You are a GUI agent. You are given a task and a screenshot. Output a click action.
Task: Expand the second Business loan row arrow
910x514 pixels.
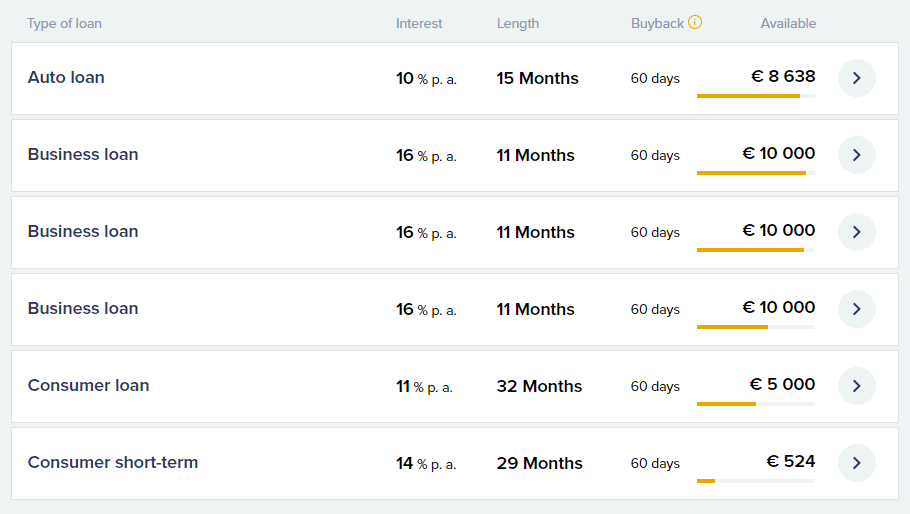tap(856, 232)
